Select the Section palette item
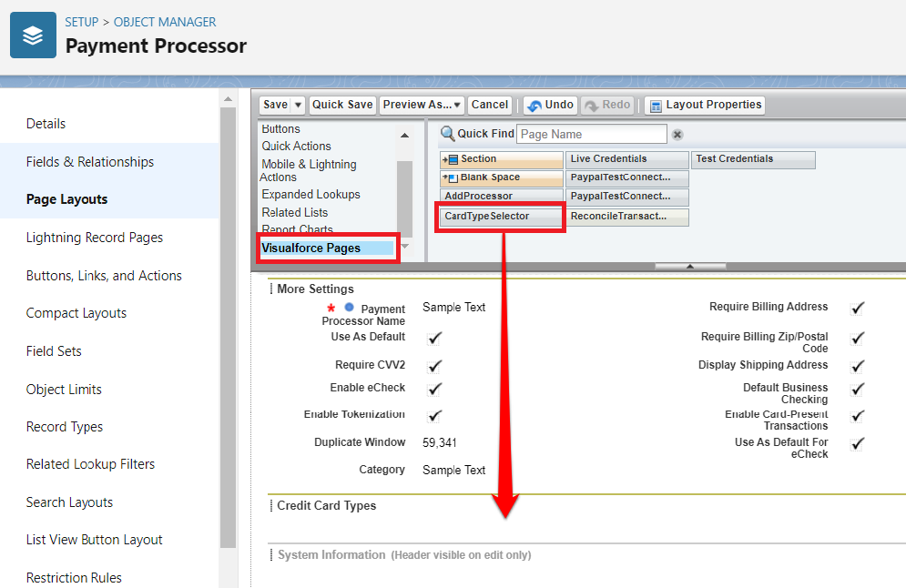The width and height of the screenshot is (906, 588). pos(501,159)
